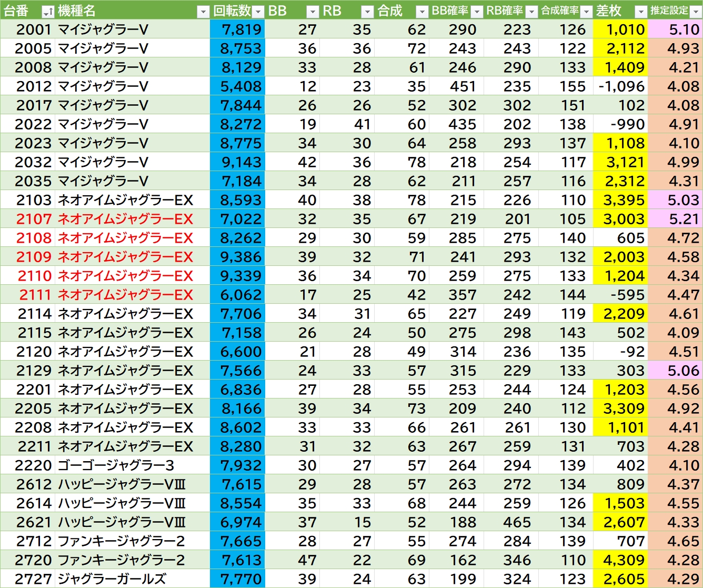Click the 推定設定 value 5.21
This screenshot has height=588, width=703.
(675, 219)
